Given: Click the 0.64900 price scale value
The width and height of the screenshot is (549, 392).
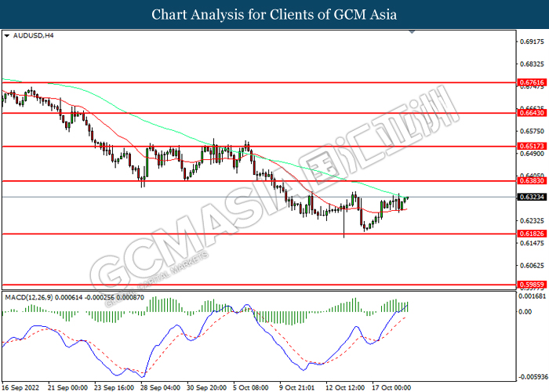Looking at the screenshot, I should click(533, 154).
